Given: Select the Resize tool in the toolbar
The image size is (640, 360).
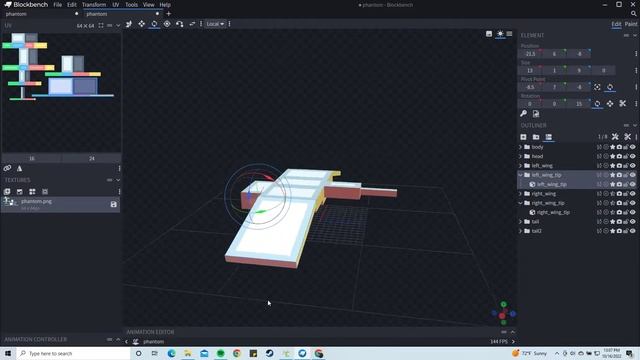Looking at the screenshot, I should pyautogui.click(x=142, y=24).
